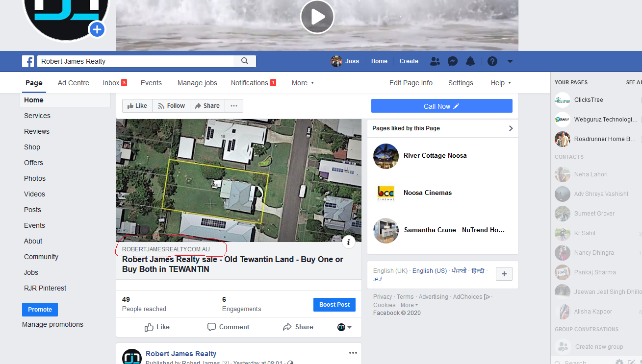Open Friend Requests icon in top bar
Viewport: 642px width, 364px height.
[435, 61]
